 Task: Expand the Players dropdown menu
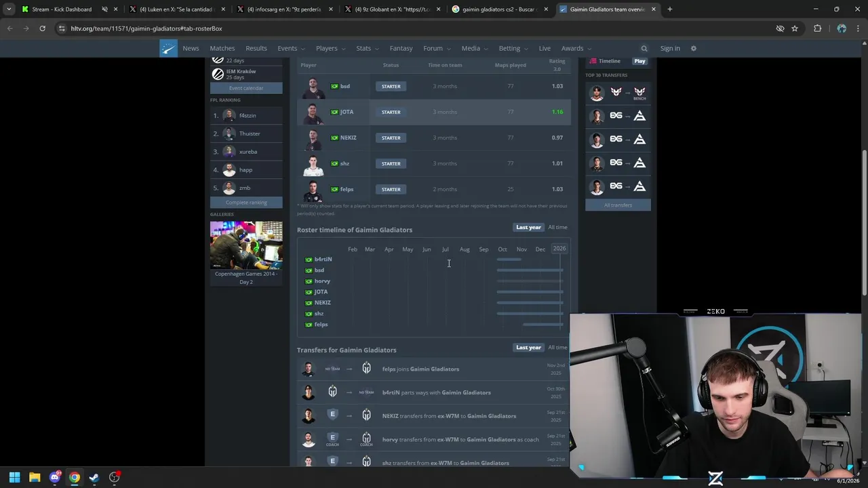pyautogui.click(x=330, y=48)
